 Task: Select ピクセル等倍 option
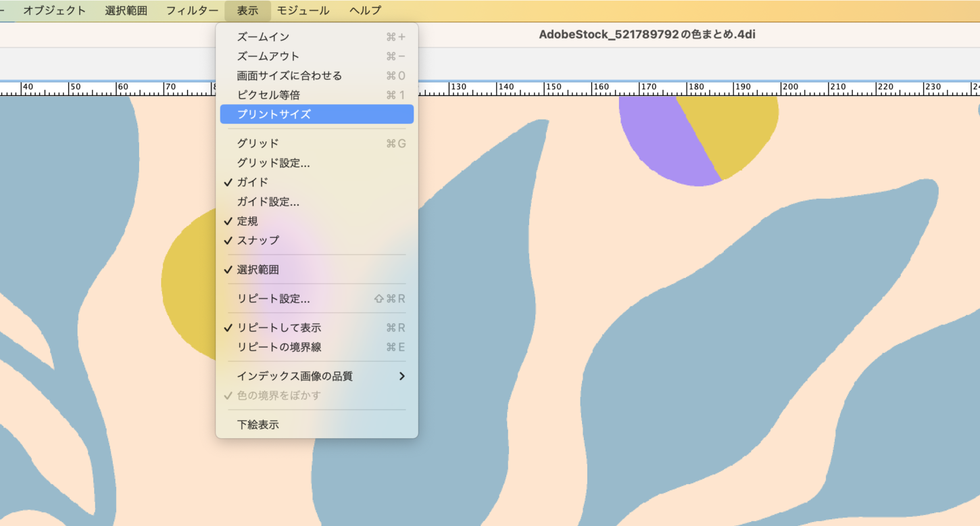point(268,95)
